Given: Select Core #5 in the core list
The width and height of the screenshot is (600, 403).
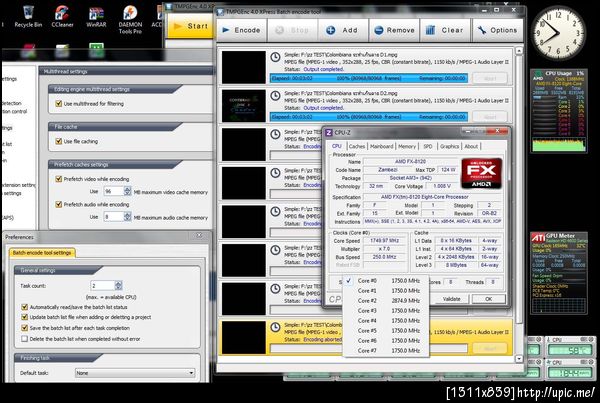Looking at the screenshot, I should pyautogui.click(x=386, y=330).
